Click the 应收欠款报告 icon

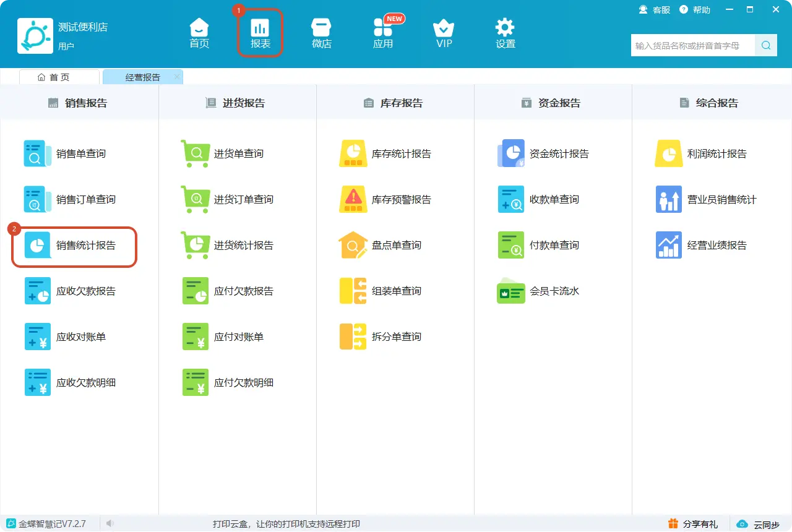pyautogui.click(x=37, y=291)
